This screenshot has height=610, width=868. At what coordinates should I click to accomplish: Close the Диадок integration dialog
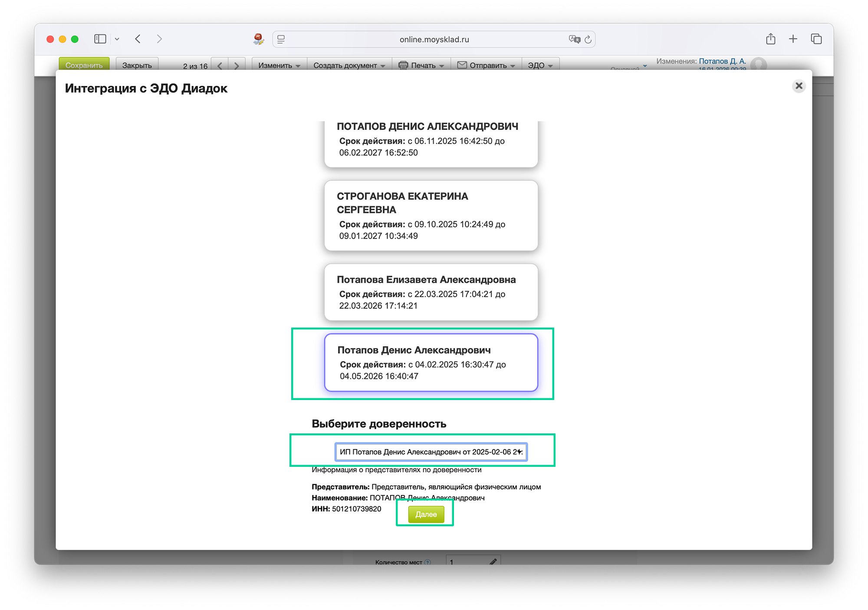799,86
